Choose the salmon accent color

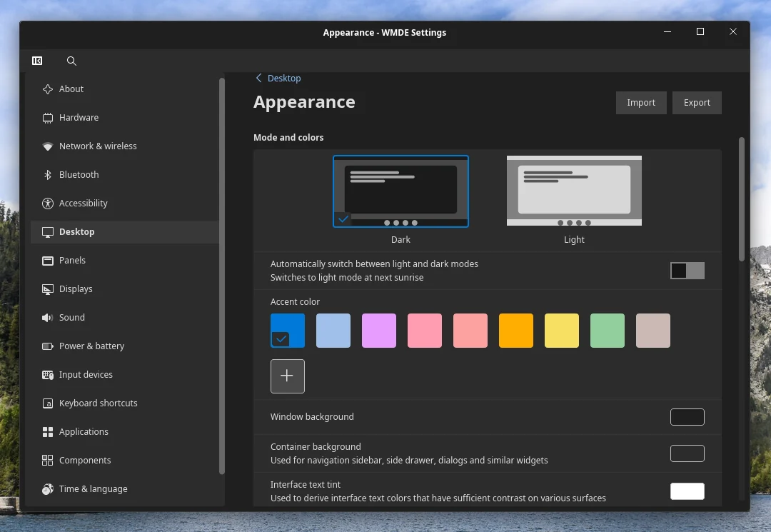[470, 331]
